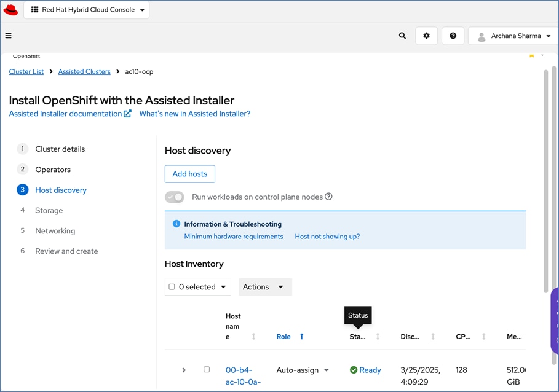The height and width of the screenshot is (392, 559).
Task: Open the Host not showing up link
Action: pyautogui.click(x=327, y=237)
